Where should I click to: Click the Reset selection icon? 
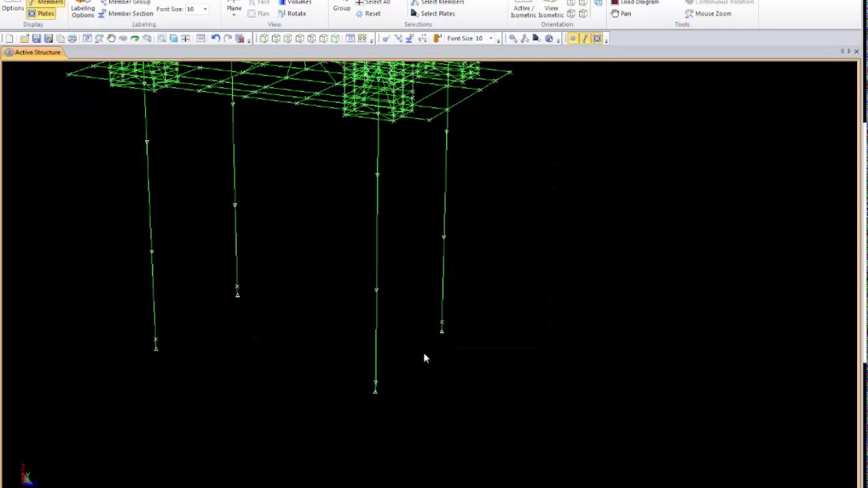(369, 14)
